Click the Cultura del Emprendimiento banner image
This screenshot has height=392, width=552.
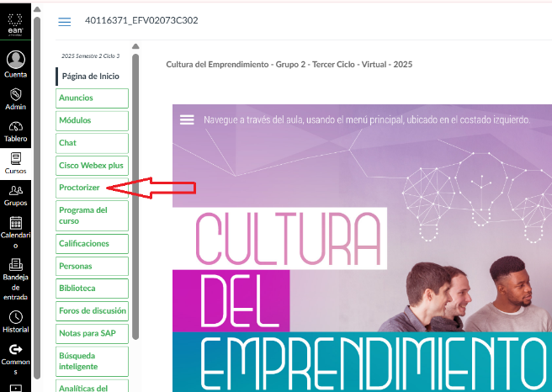(362, 248)
